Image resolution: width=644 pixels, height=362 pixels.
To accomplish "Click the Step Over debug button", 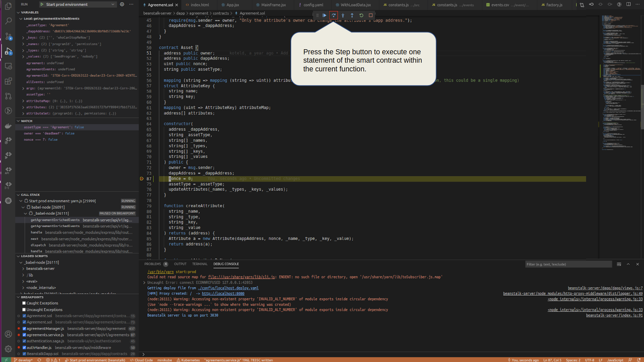I will coord(333,15).
